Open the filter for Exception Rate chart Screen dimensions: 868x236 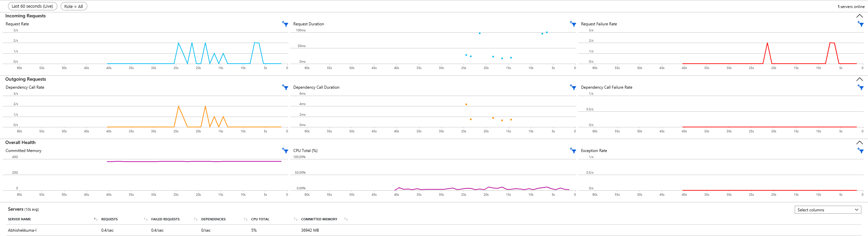point(861,151)
